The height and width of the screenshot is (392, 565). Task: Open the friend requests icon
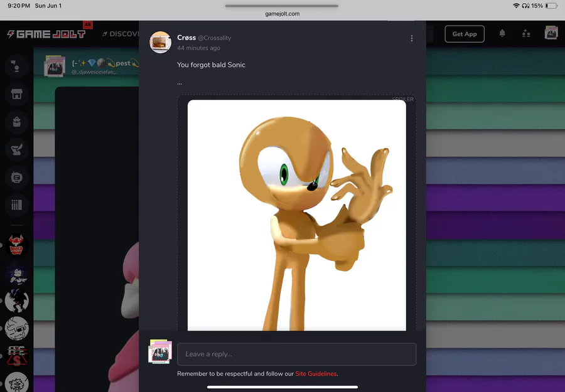tap(526, 34)
